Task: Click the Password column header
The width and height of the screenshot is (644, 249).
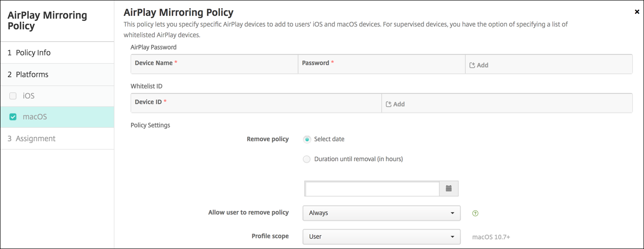Action: click(315, 63)
